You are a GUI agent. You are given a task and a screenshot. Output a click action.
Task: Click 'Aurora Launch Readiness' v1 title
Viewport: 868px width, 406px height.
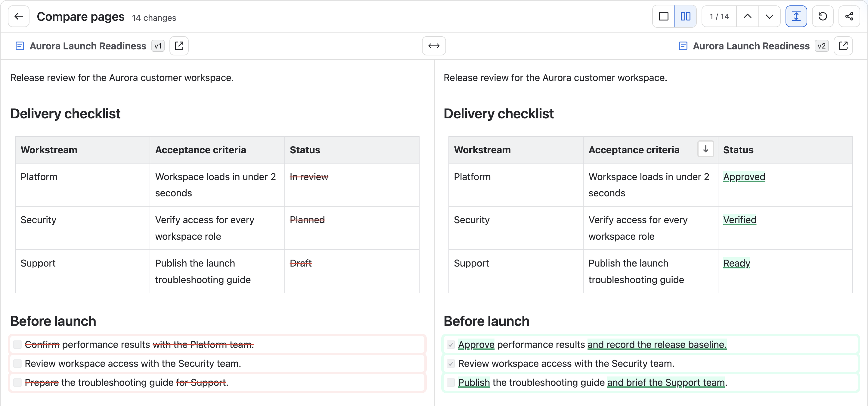(x=88, y=46)
